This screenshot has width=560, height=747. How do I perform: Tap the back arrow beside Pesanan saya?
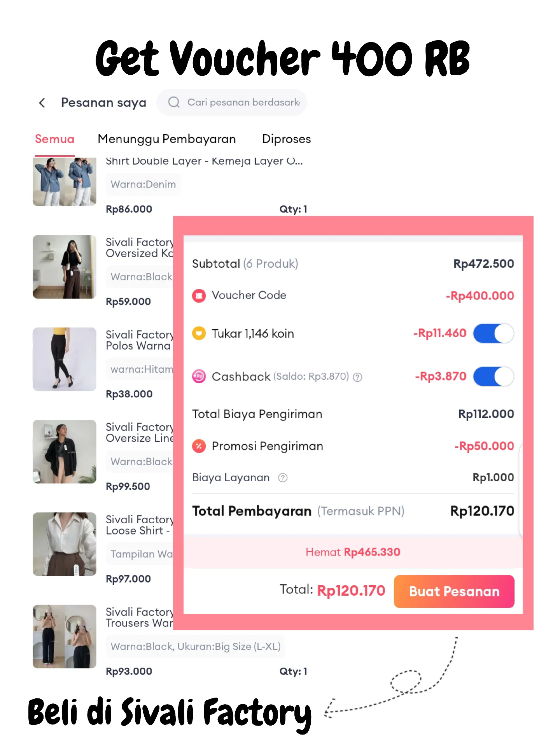[x=42, y=103]
